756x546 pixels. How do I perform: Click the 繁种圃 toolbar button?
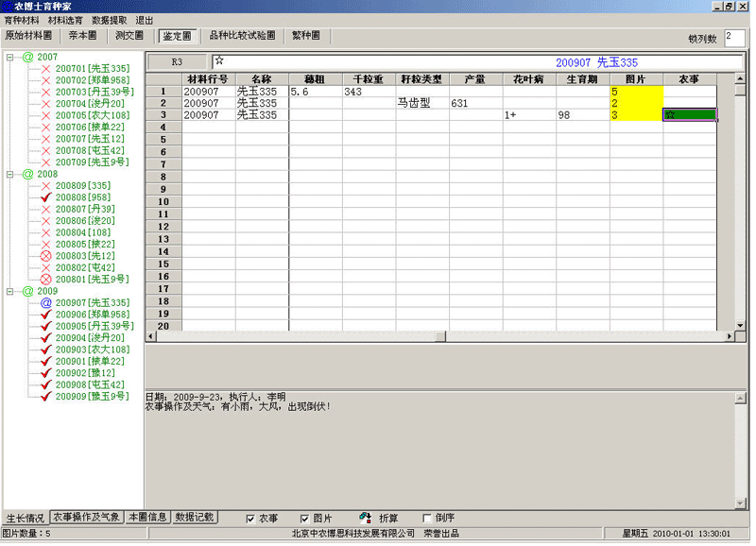point(305,36)
